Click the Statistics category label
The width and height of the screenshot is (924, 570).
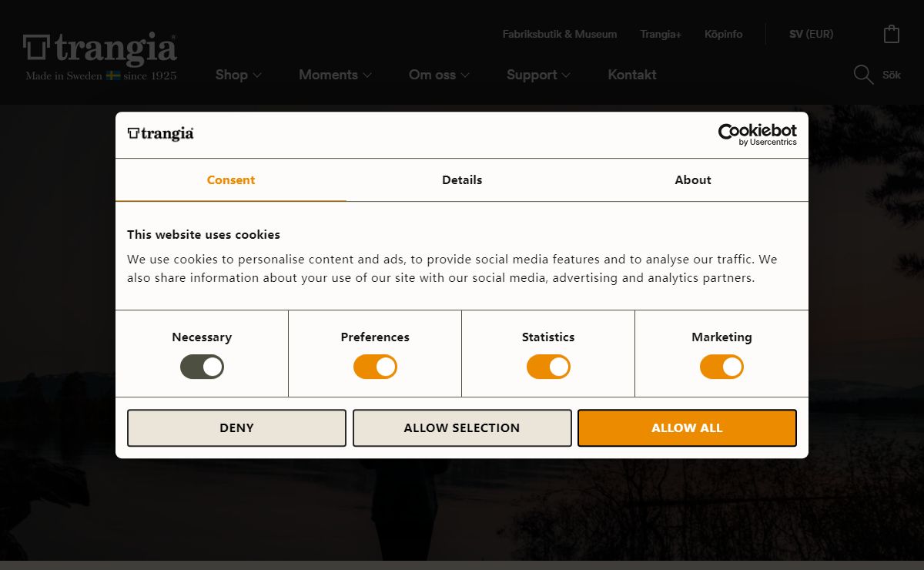tap(548, 337)
